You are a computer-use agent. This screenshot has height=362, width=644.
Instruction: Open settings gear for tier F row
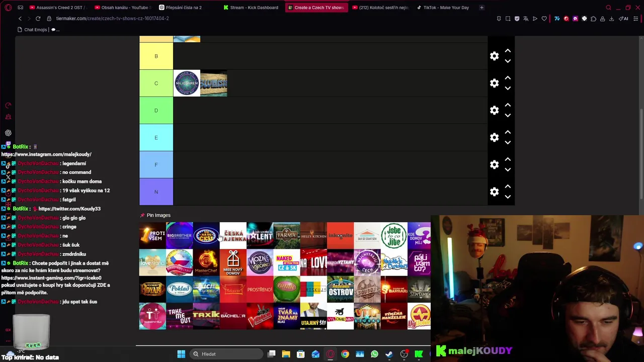(x=495, y=165)
